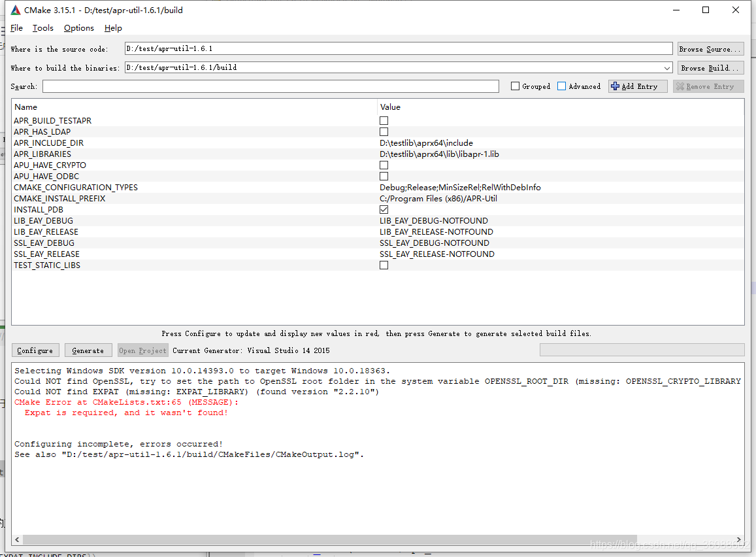Click value D:\testlib\aprx64\include
The image size is (756, 557).
tap(426, 143)
